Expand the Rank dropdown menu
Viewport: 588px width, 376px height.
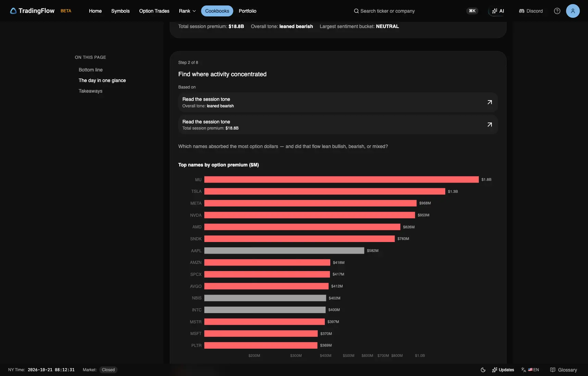tap(188, 11)
